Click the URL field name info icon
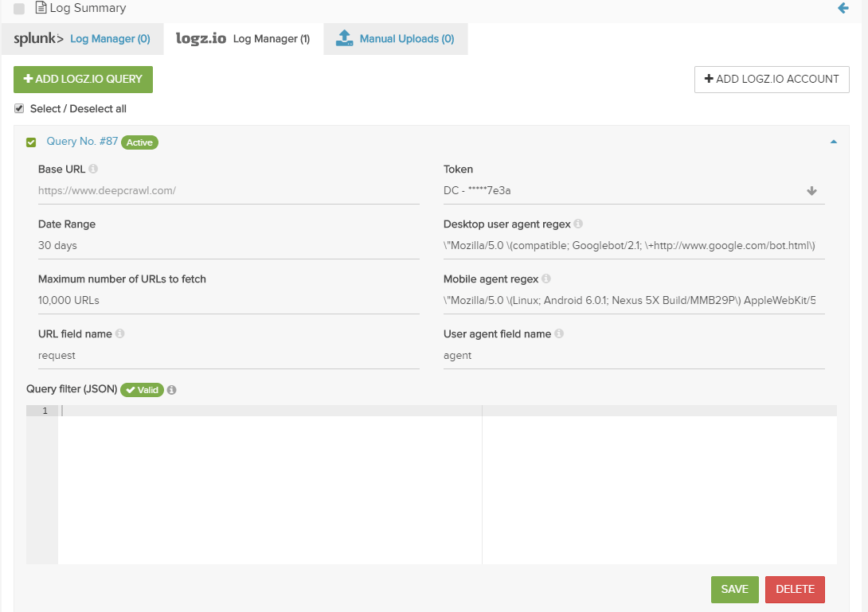The width and height of the screenshot is (868, 612). click(x=119, y=333)
